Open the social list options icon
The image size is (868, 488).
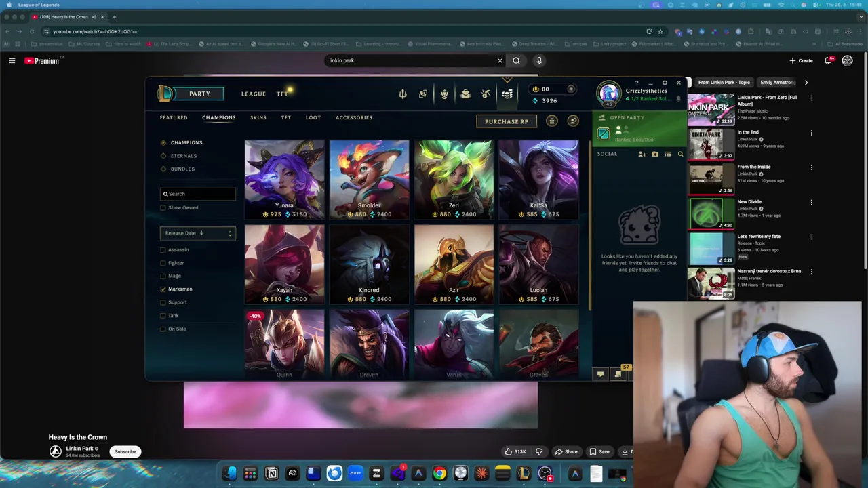point(668,155)
